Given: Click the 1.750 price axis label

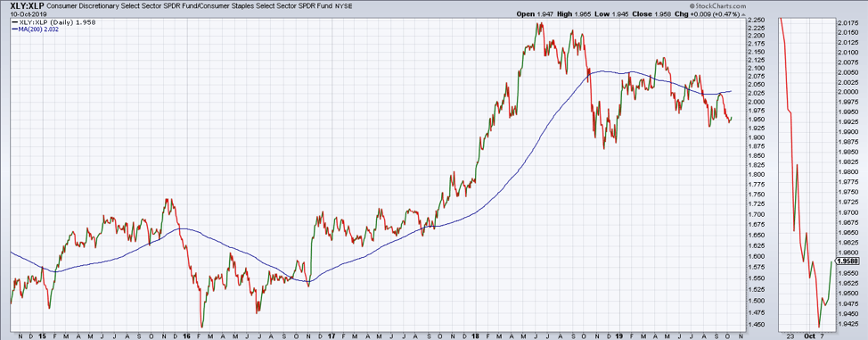Looking at the screenshot, I should 756,195.
